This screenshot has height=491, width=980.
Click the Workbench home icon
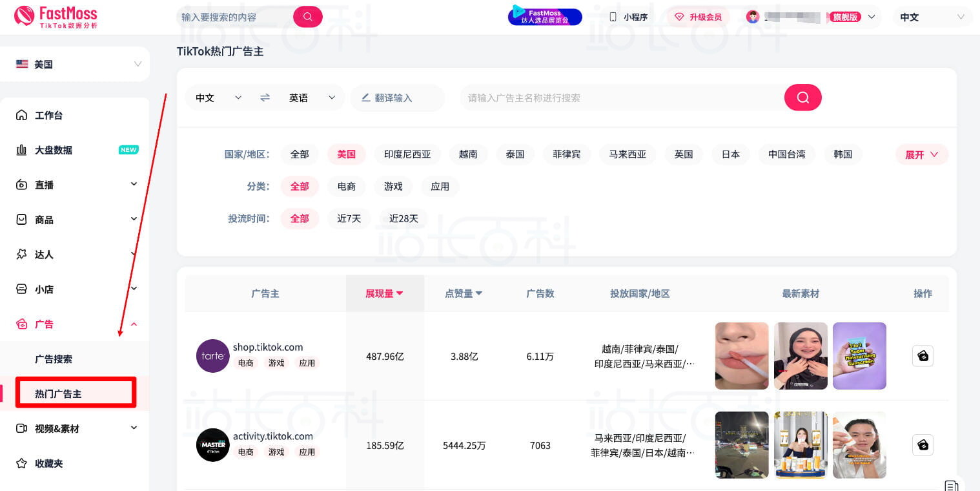[x=21, y=115]
